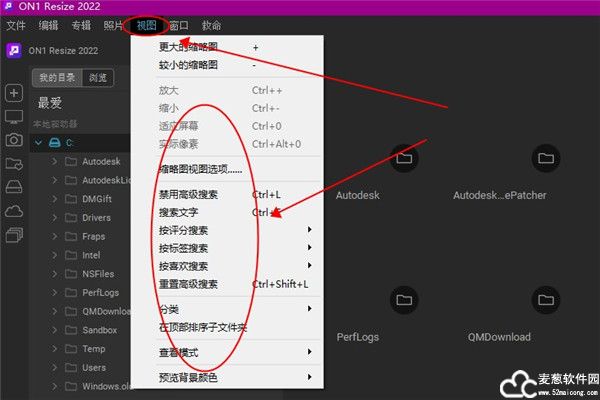Expand the Fraps folder in tree
600x400 pixels.
coord(54,237)
